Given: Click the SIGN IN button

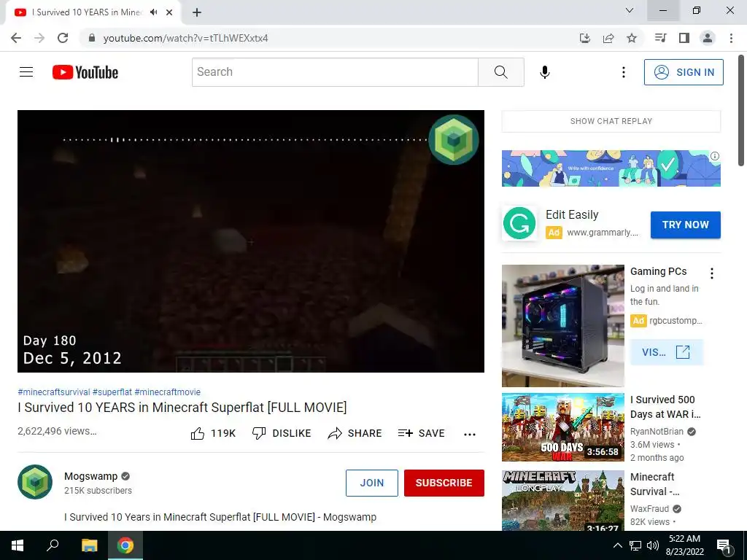Looking at the screenshot, I should 684,72.
